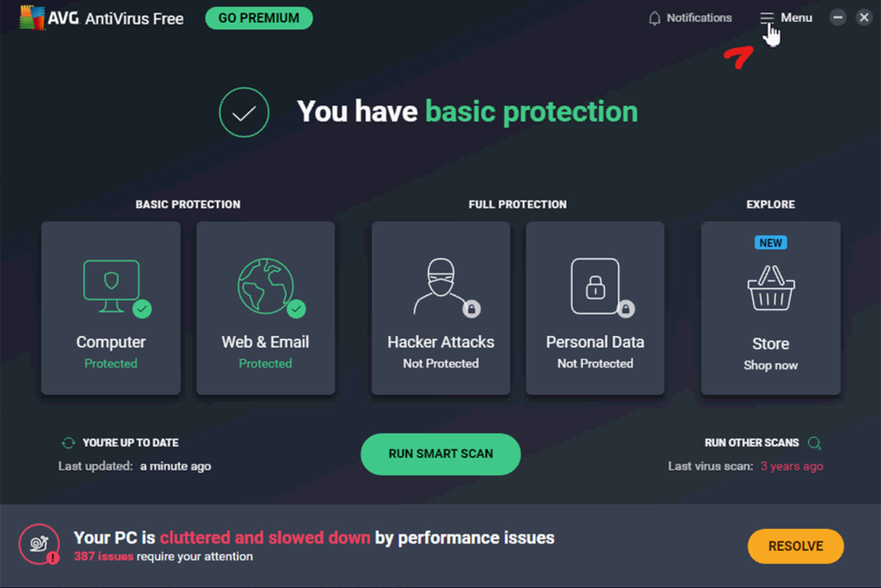Image resolution: width=881 pixels, height=588 pixels.
Task: Click the Store shopping basket icon
Action: pos(770,289)
